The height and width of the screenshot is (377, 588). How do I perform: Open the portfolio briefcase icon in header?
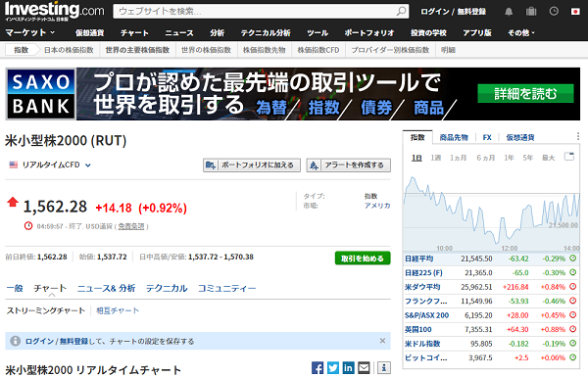(531, 11)
